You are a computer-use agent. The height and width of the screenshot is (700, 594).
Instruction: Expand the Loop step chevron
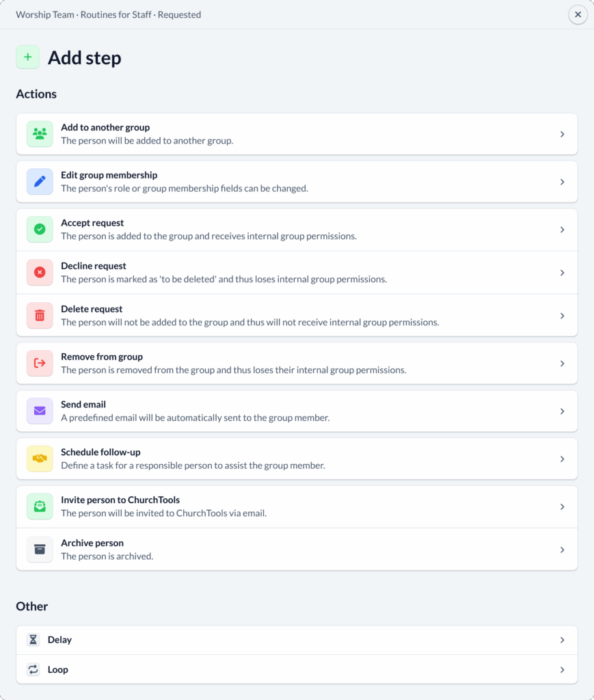point(562,670)
